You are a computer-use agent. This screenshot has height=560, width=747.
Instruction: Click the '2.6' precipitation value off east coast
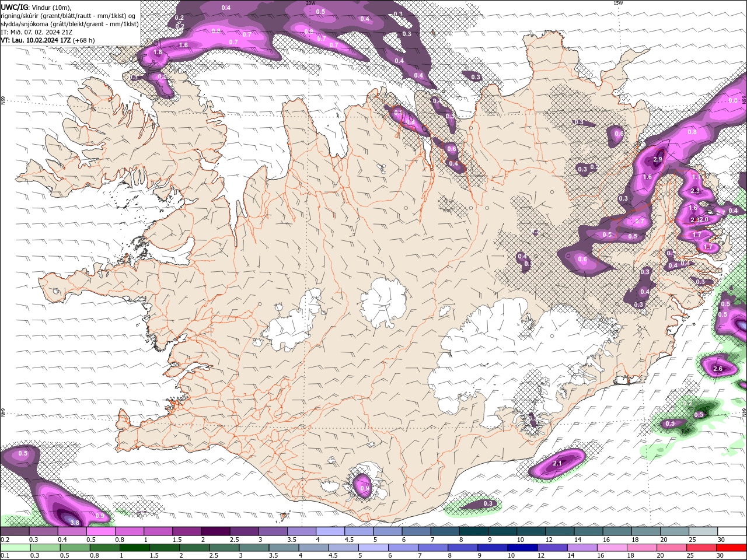(x=718, y=369)
